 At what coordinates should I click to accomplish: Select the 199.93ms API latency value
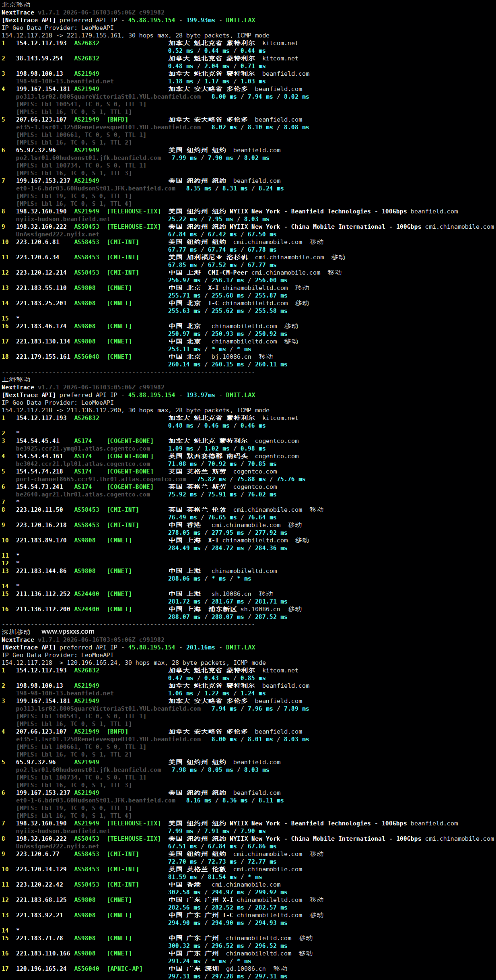coord(200,20)
